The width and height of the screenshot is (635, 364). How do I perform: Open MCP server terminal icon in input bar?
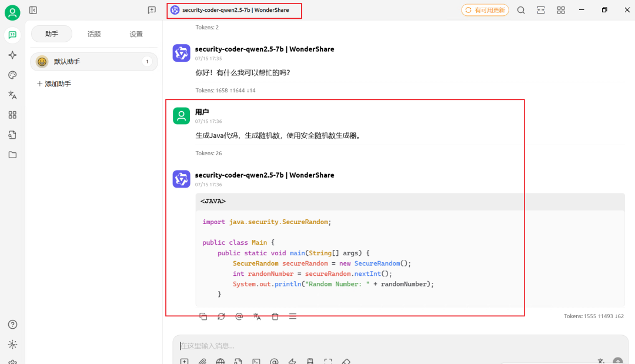tap(256, 361)
